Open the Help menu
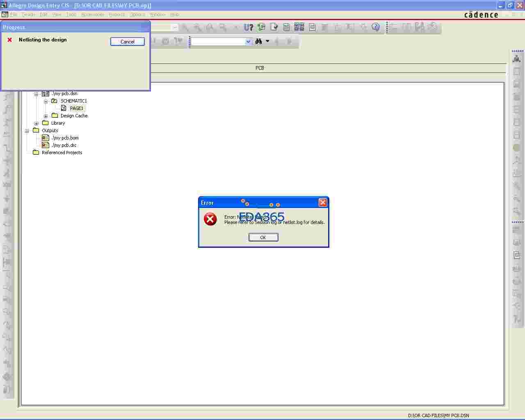525x420 pixels. coord(174,14)
